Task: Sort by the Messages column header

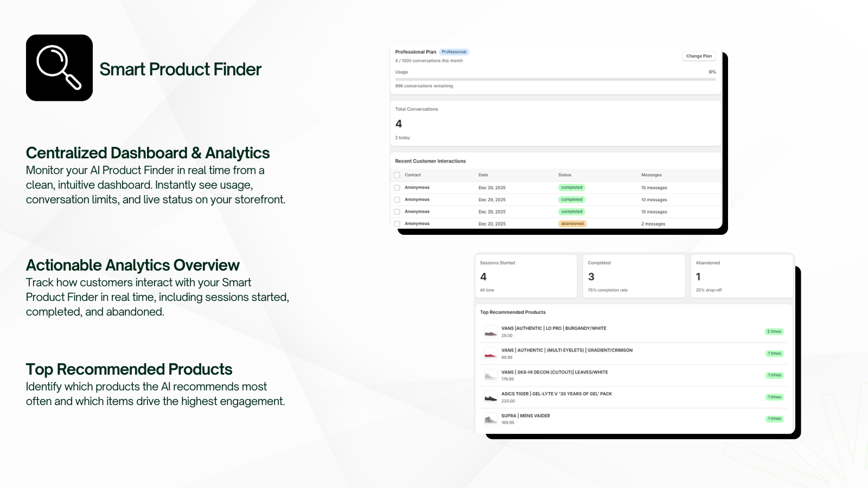Action: tap(652, 175)
